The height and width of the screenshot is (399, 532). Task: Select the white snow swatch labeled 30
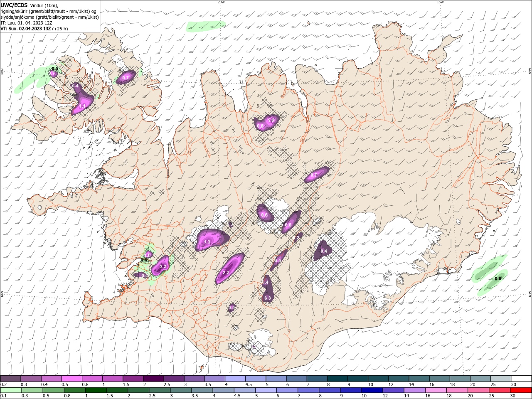point(521,379)
